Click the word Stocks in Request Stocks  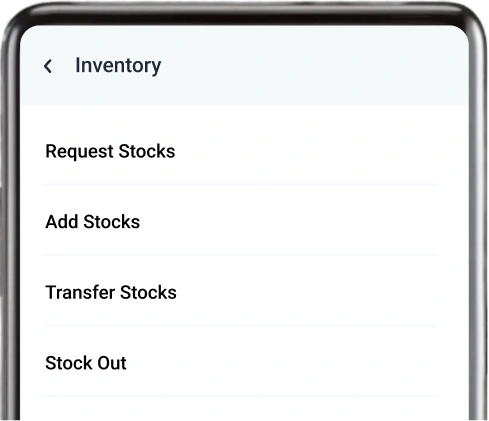point(147,151)
